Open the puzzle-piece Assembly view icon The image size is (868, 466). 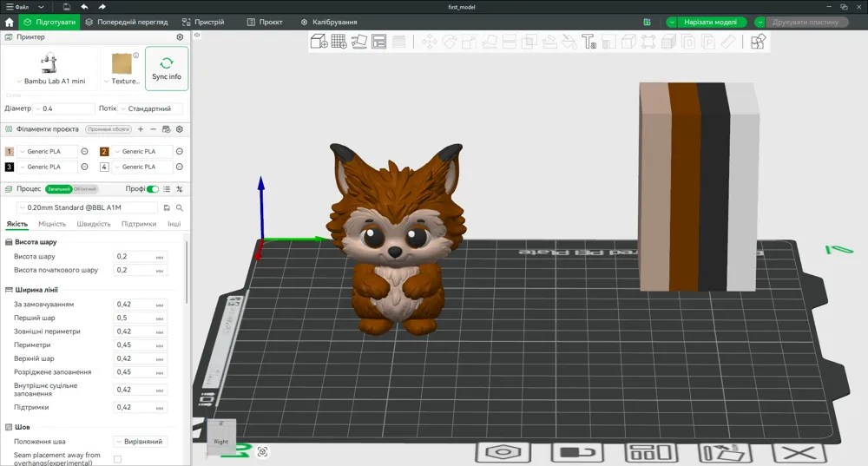pyautogui.click(x=758, y=42)
